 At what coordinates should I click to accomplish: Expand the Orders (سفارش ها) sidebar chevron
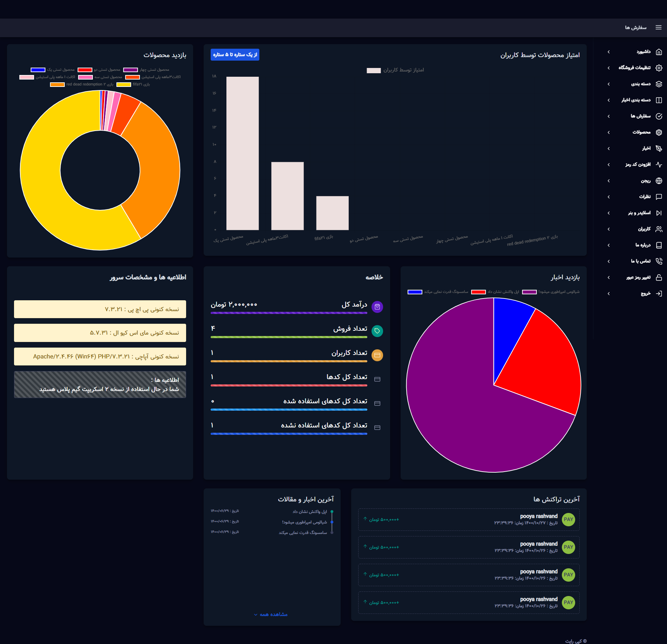(x=608, y=116)
